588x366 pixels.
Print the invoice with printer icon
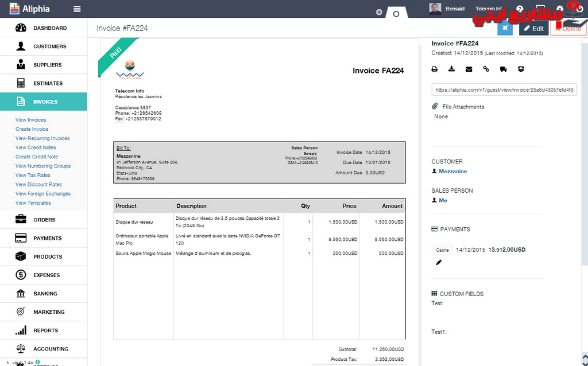tap(434, 69)
